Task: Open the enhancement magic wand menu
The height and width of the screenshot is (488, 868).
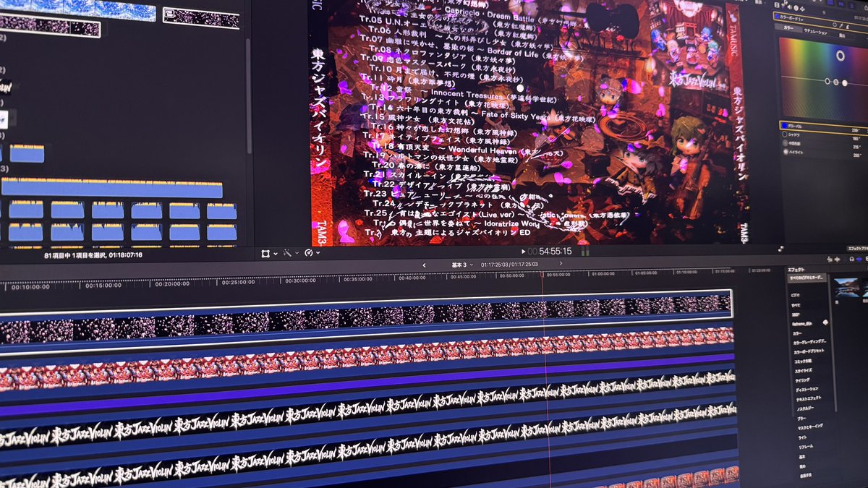Action: coord(286,253)
